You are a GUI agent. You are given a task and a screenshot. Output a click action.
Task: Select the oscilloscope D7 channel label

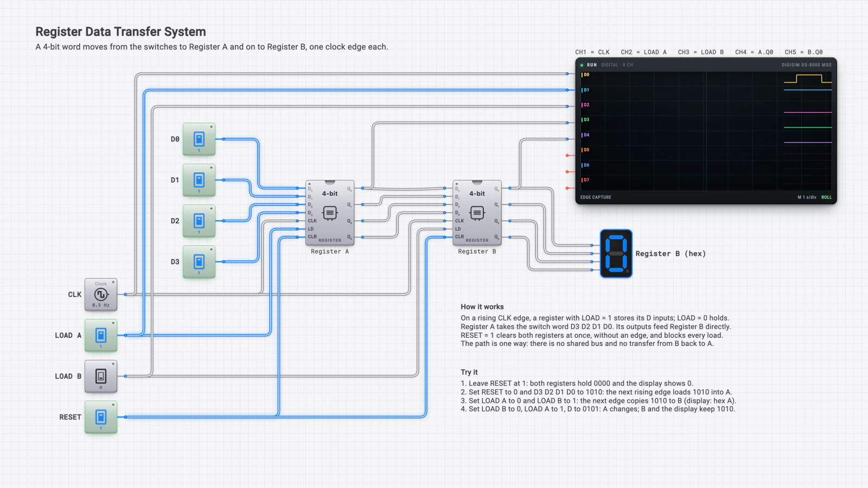tap(586, 180)
